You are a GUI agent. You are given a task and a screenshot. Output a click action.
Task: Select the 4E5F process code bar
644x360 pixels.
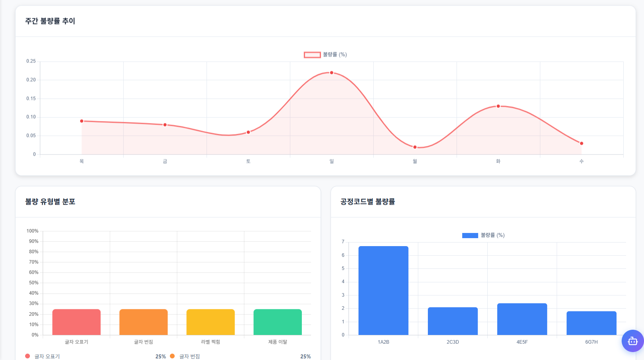pos(522,319)
